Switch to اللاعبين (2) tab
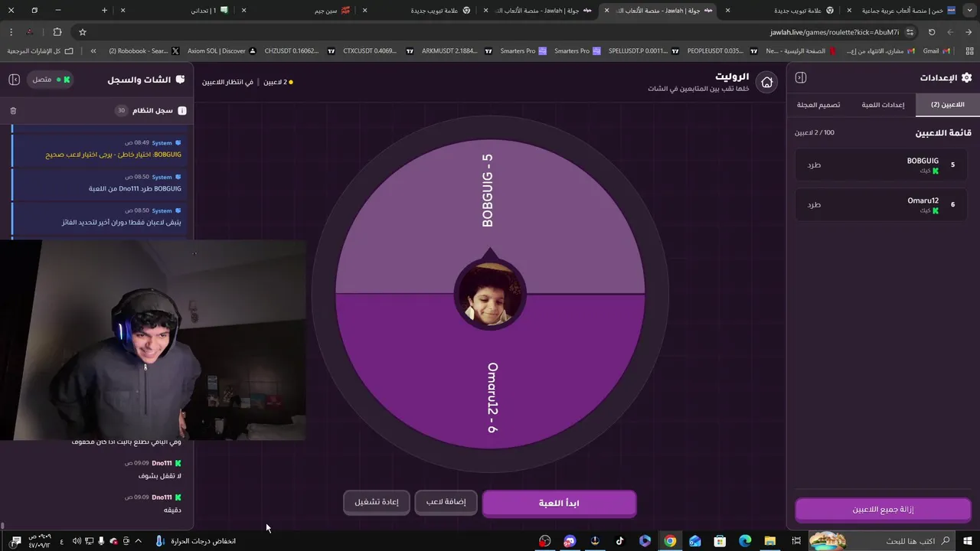980x551 pixels. [x=947, y=105]
